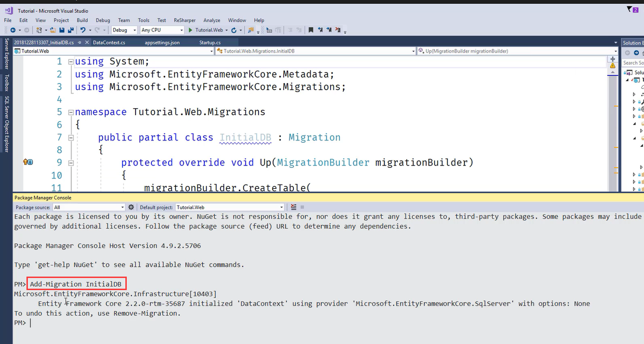Undo the last action via the toolbar
644x344 pixels.
coord(83,30)
